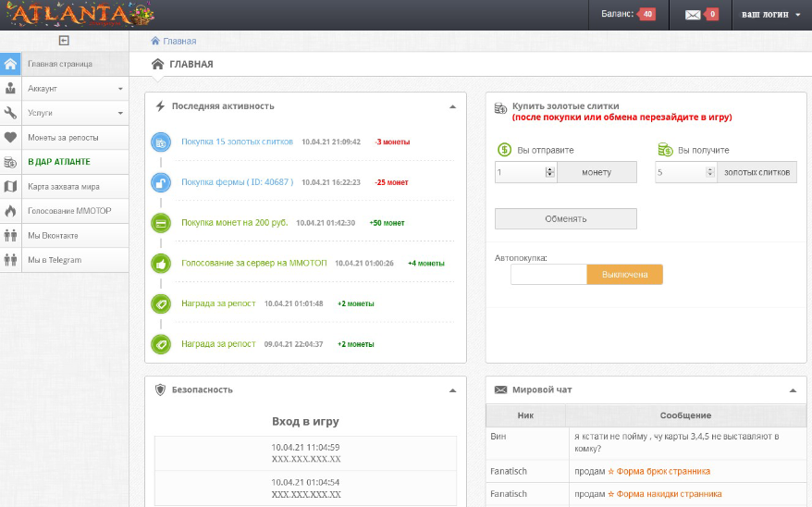
Task: Open the ваш логин user dropdown
Action: pyautogui.click(x=770, y=15)
